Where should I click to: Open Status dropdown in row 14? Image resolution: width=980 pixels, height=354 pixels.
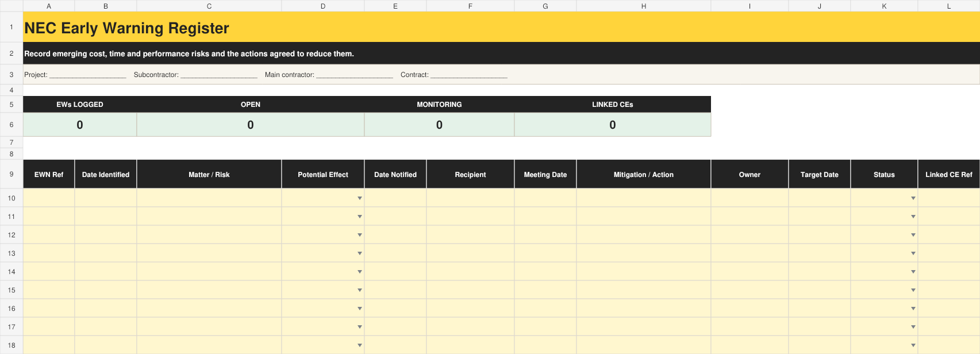click(x=913, y=272)
